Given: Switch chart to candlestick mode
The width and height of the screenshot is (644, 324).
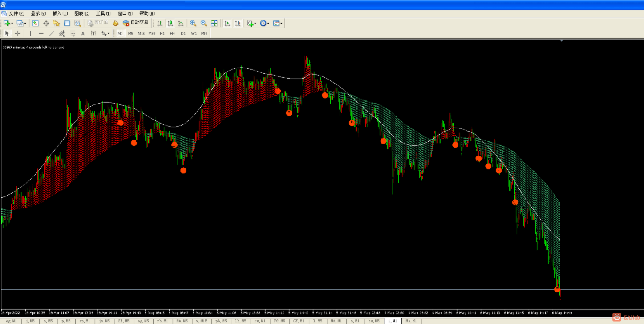Looking at the screenshot, I should (x=170, y=23).
